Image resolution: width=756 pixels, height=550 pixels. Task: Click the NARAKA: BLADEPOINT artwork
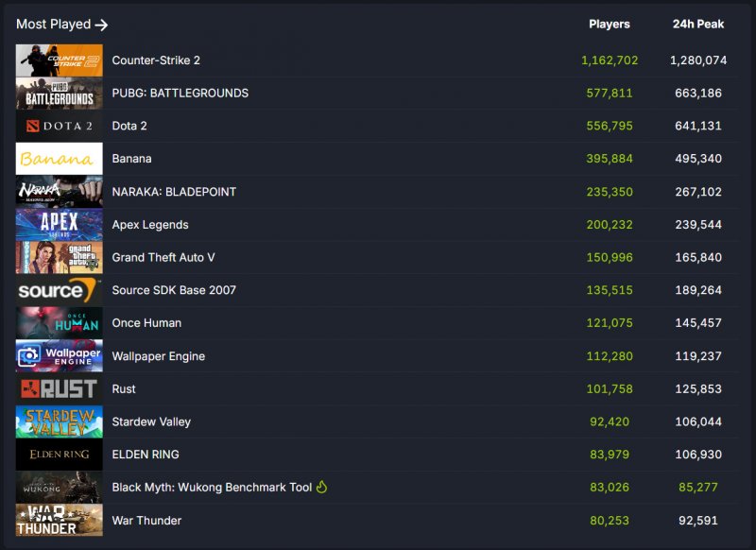(59, 191)
